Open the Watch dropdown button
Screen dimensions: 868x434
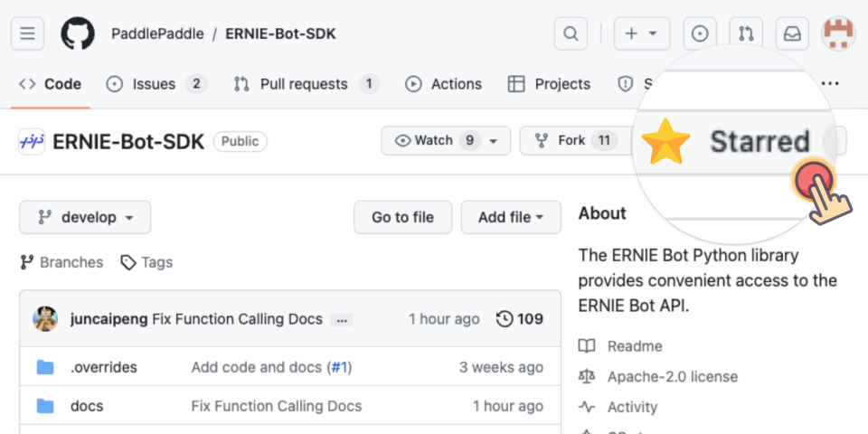[446, 141]
